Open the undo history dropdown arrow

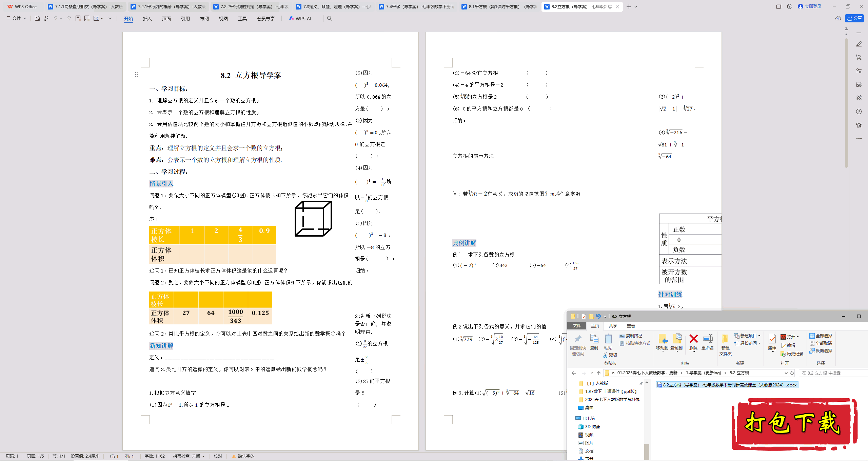[61, 18]
